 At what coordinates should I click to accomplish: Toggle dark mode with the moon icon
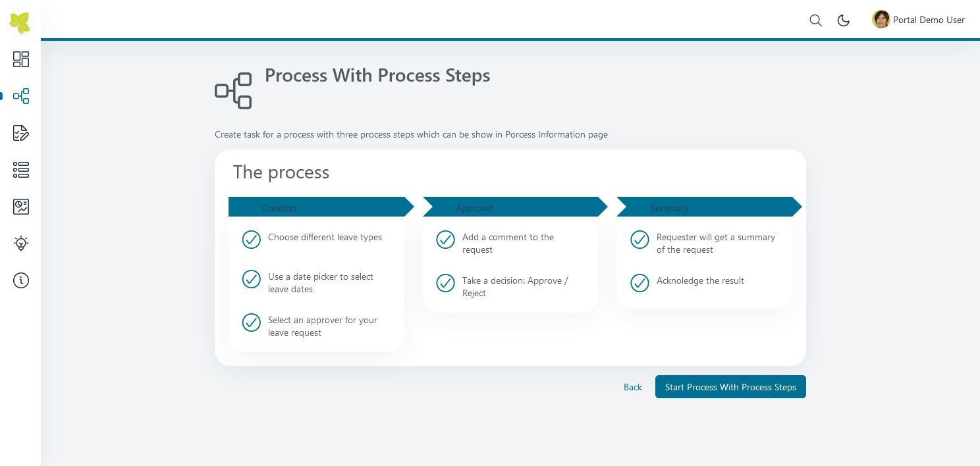coord(844,20)
